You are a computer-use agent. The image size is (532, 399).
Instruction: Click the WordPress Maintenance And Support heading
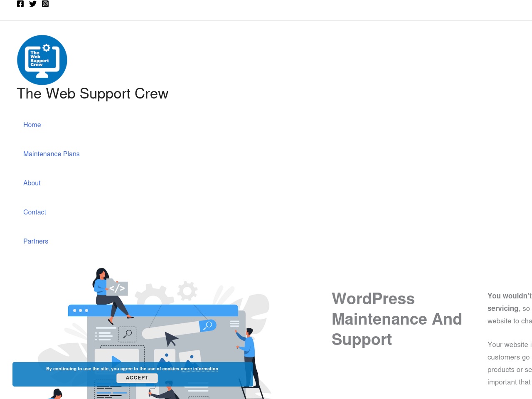397,319
